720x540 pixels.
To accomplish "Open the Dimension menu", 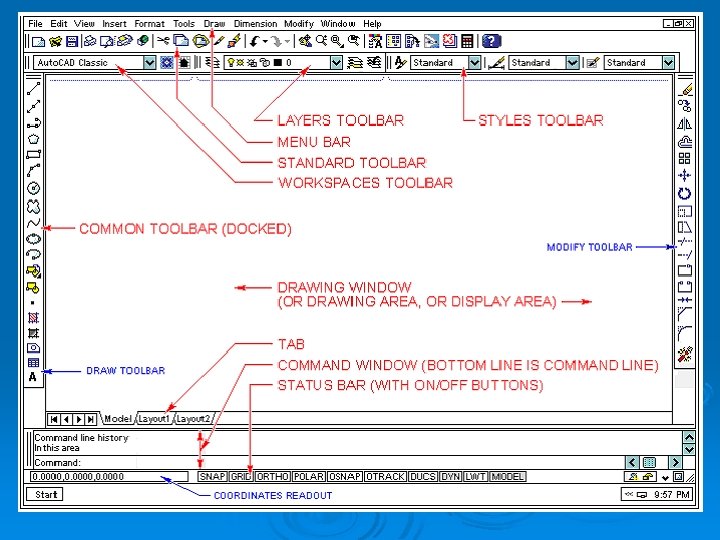I will point(255,23).
